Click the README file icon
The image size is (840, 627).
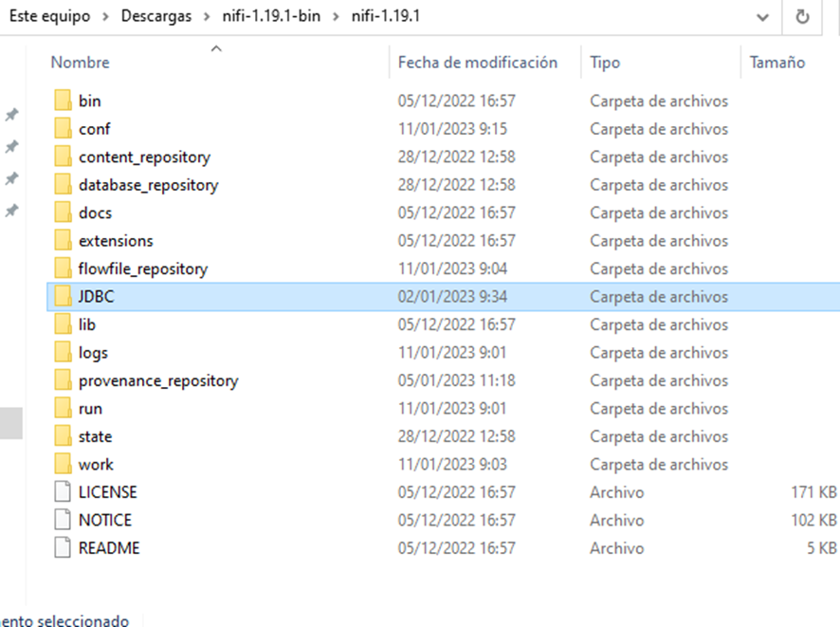tap(63, 547)
